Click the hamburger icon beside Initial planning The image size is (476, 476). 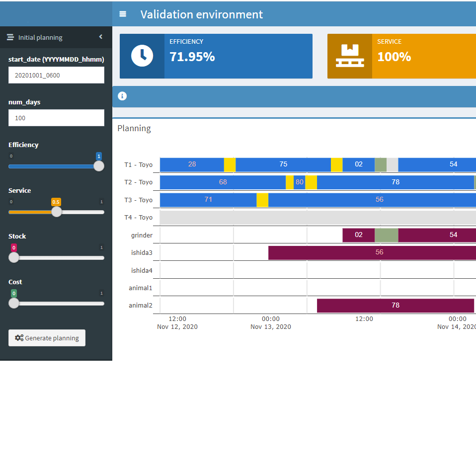click(10, 37)
